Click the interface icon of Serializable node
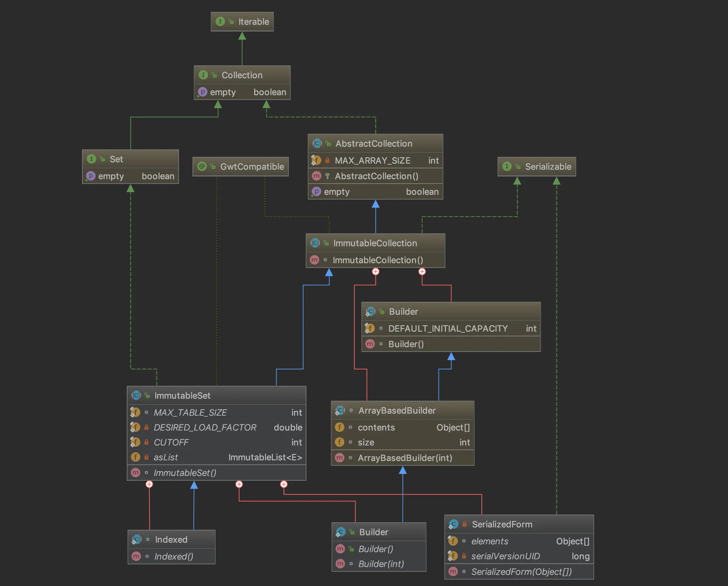This screenshot has width=728, height=586. [507, 166]
